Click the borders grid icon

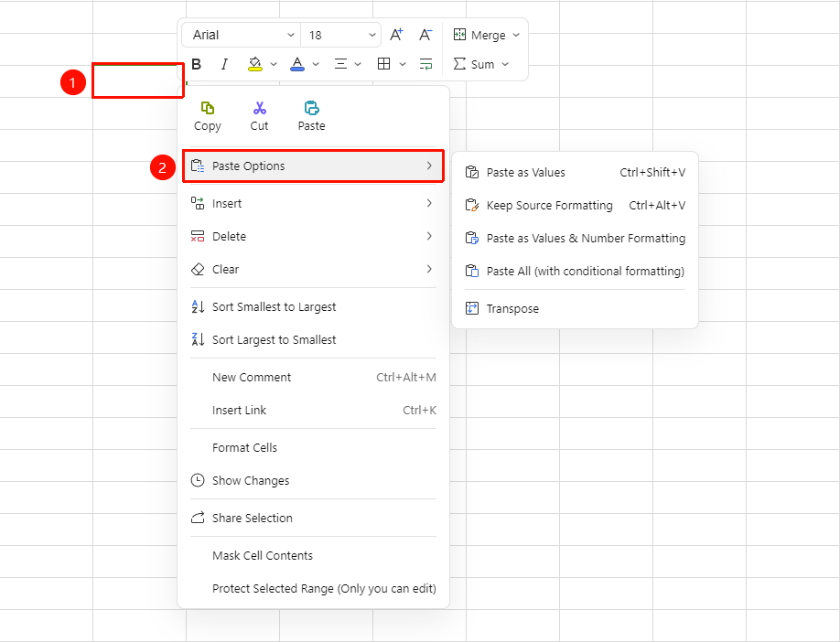[383, 64]
